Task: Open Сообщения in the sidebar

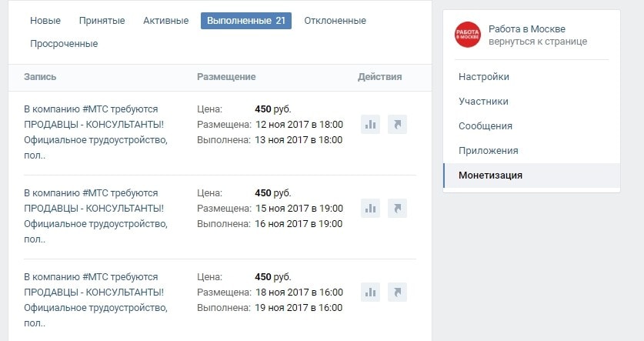Action: pos(486,126)
